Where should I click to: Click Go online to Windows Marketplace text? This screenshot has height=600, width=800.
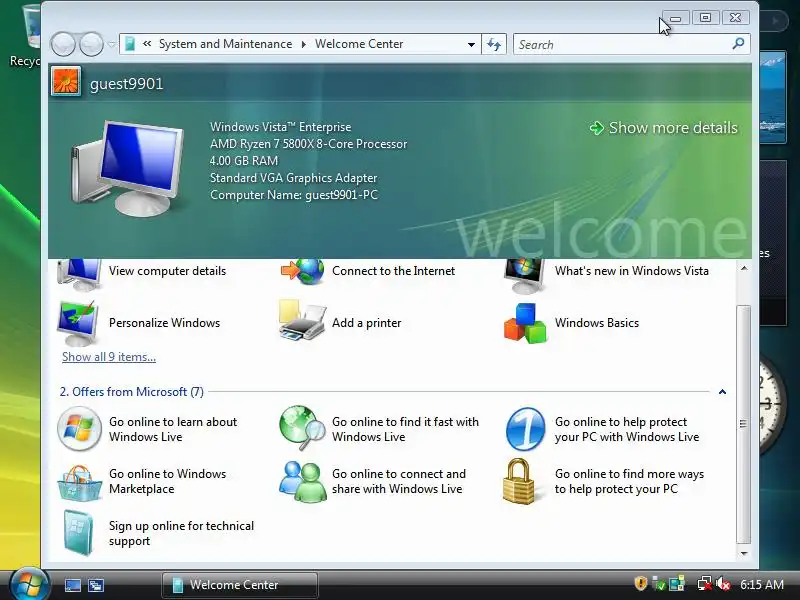click(167, 481)
